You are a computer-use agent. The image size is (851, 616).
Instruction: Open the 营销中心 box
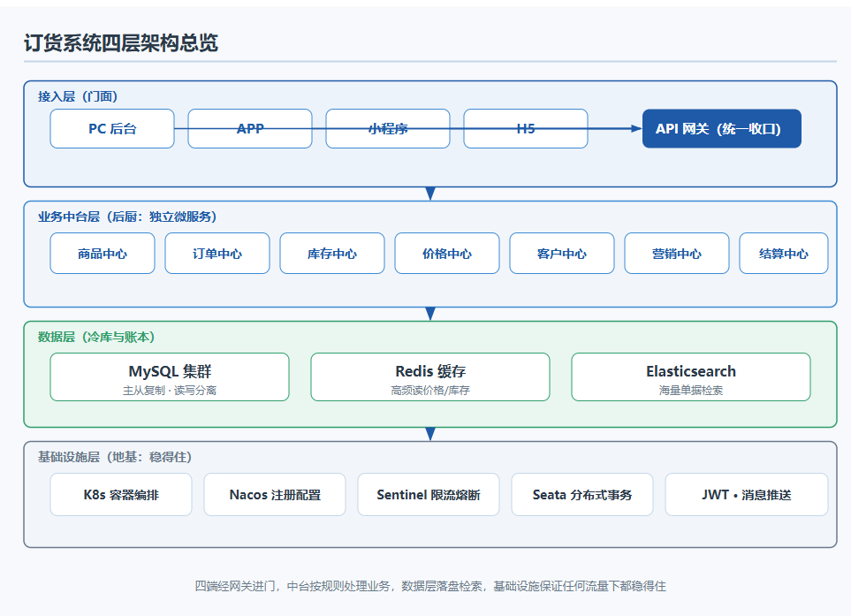[x=677, y=254]
